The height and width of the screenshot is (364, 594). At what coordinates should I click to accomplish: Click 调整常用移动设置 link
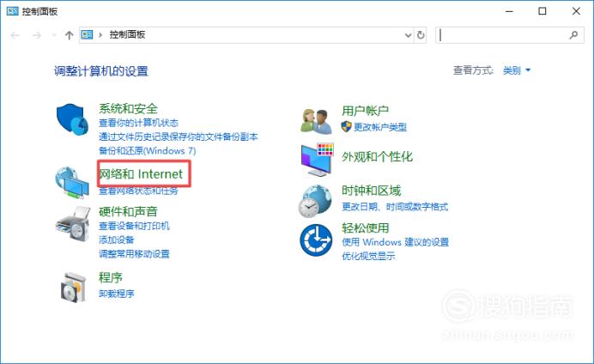(134, 254)
